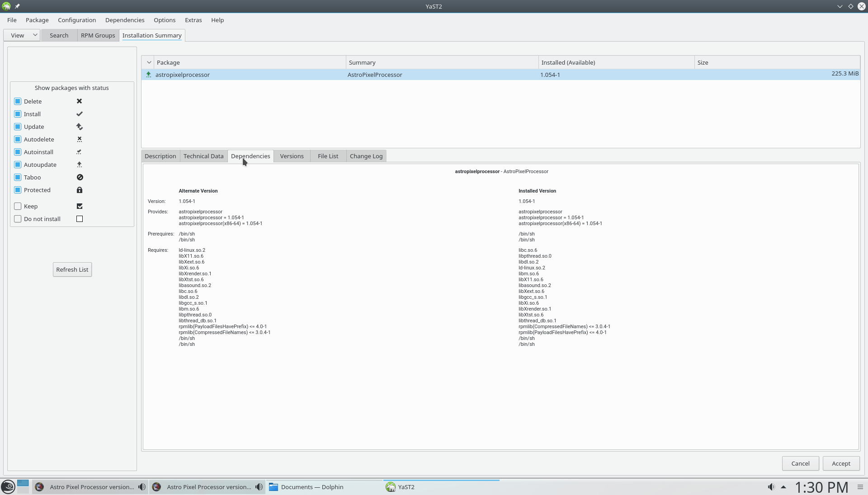Screen dimensions: 868x495
Task: Click the virtual desktop pager icon
Action: click(x=23, y=486)
